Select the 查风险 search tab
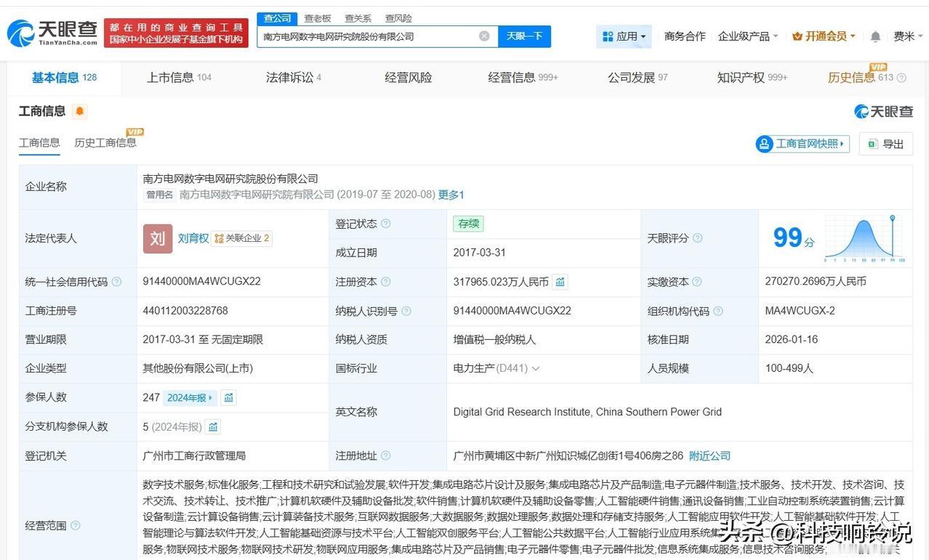The image size is (929, 560). click(398, 18)
